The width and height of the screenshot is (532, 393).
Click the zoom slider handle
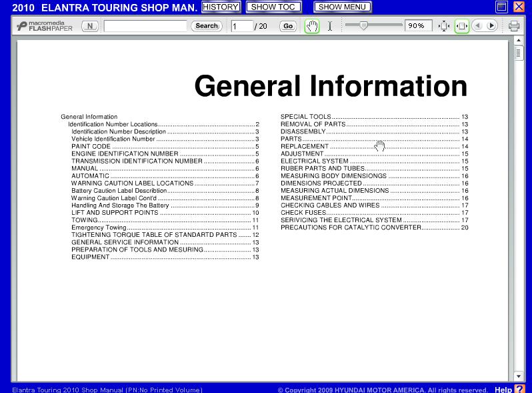pyautogui.click(x=363, y=25)
